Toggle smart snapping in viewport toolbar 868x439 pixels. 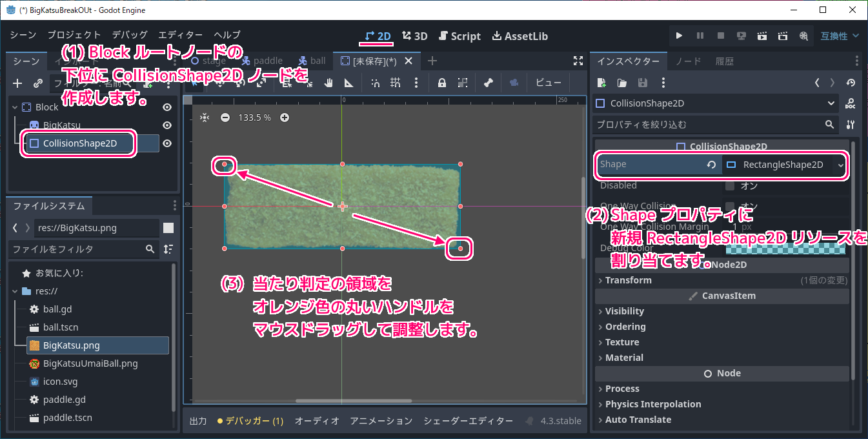pyautogui.click(x=376, y=83)
